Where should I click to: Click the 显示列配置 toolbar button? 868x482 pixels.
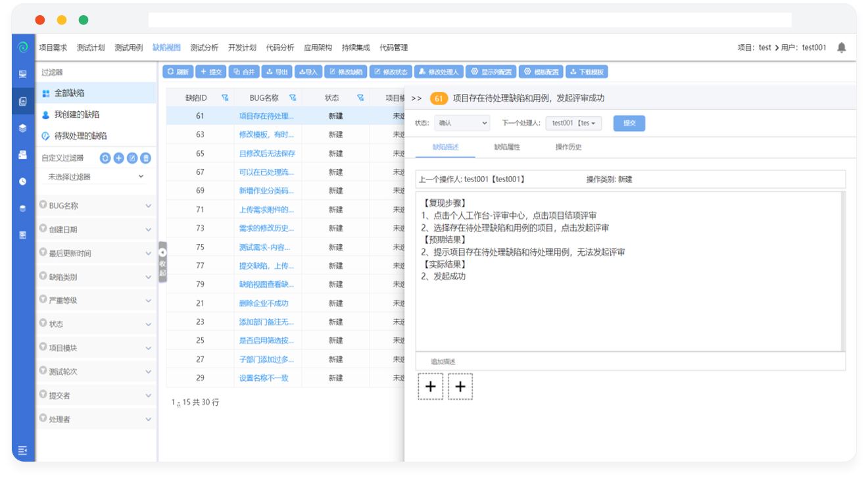[492, 72]
